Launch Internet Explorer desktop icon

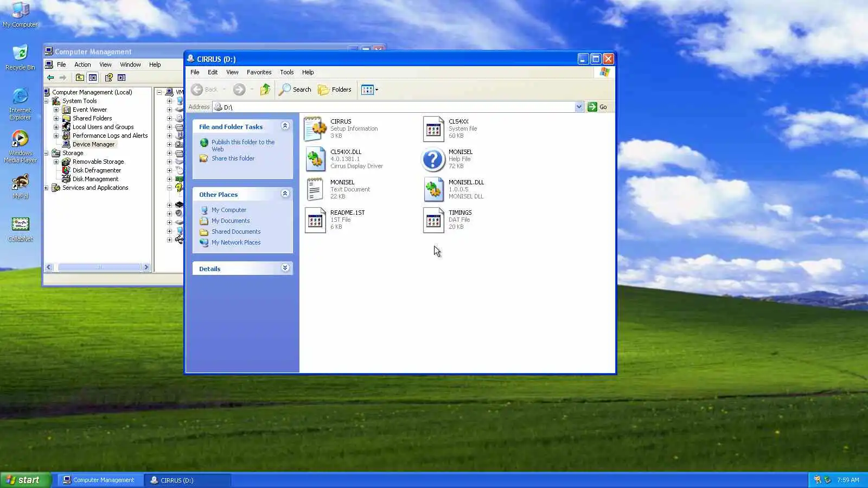(x=20, y=104)
